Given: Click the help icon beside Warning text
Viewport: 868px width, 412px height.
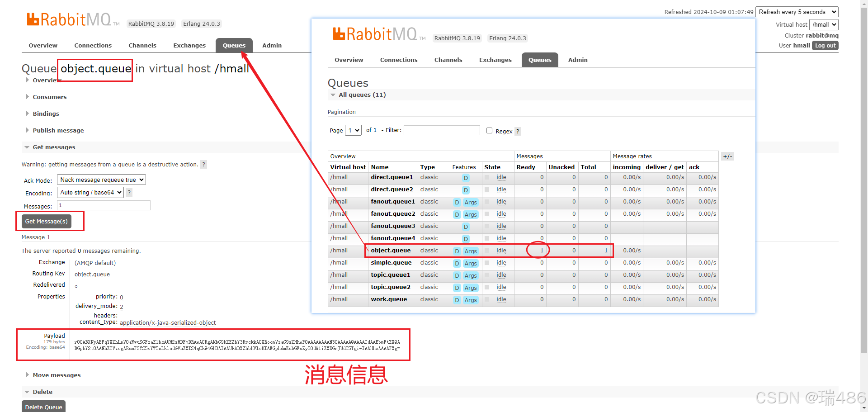Looking at the screenshot, I should [x=204, y=165].
